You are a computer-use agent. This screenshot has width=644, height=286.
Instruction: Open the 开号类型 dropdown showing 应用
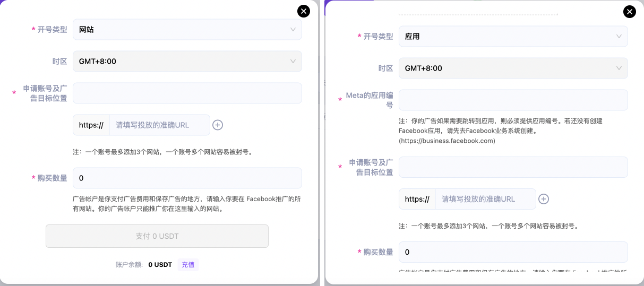click(x=513, y=37)
